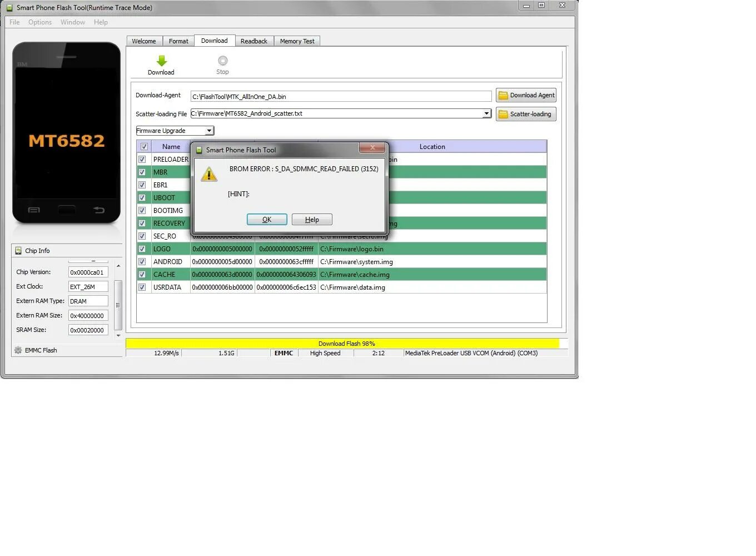The width and height of the screenshot is (756, 556).
Task: Click the EMMC status bar entry
Action: tap(283, 353)
